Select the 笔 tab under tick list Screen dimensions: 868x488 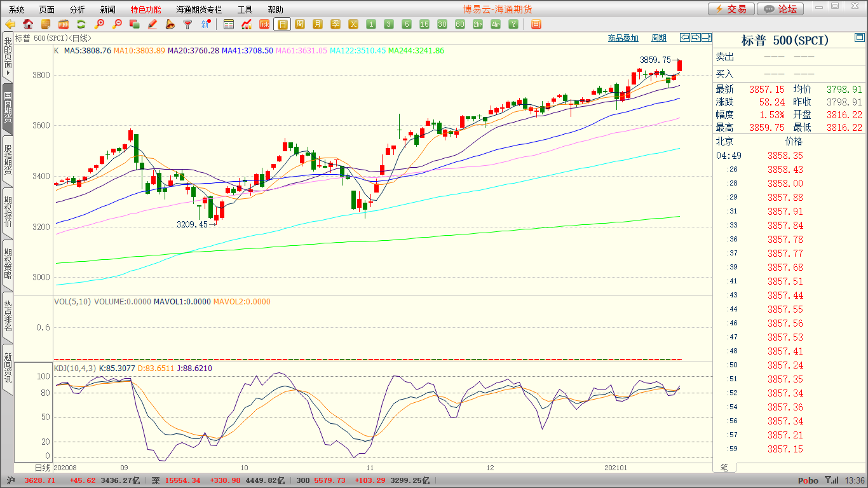click(724, 467)
